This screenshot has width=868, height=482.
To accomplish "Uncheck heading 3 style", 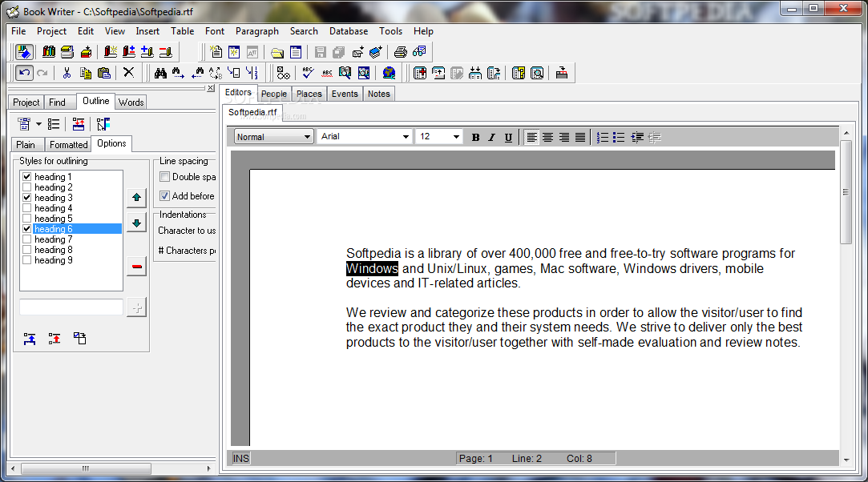I will pyautogui.click(x=26, y=197).
